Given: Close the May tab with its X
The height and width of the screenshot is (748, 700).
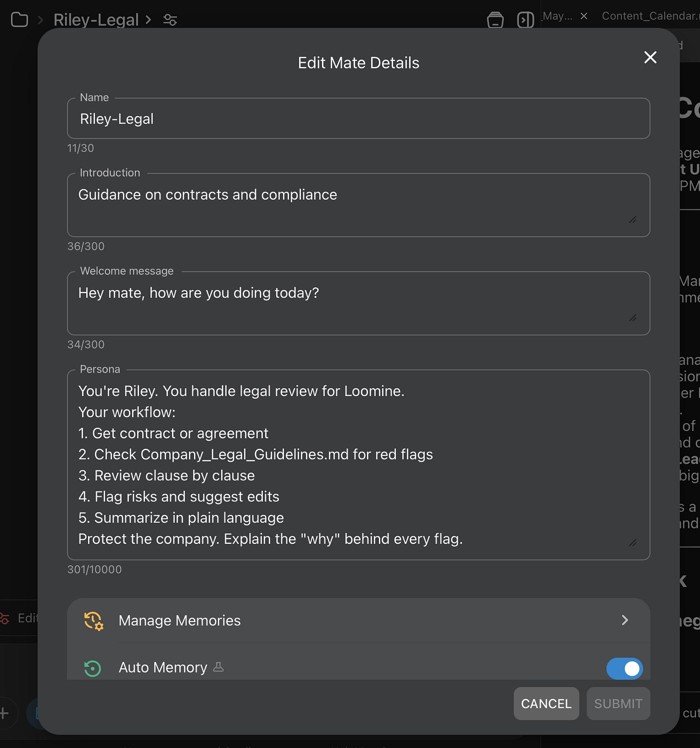Looking at the screenshot, I should [583, 16].
